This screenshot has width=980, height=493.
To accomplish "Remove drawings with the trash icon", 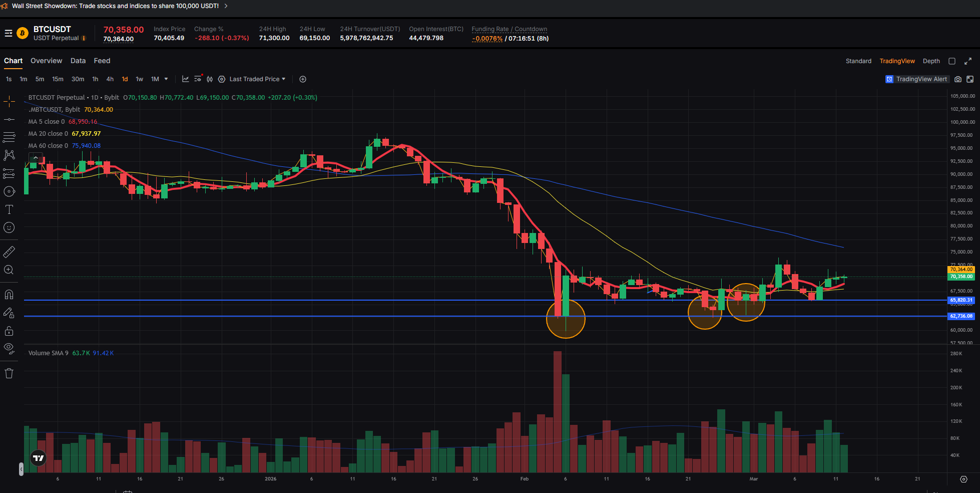I will pos(9,373).
